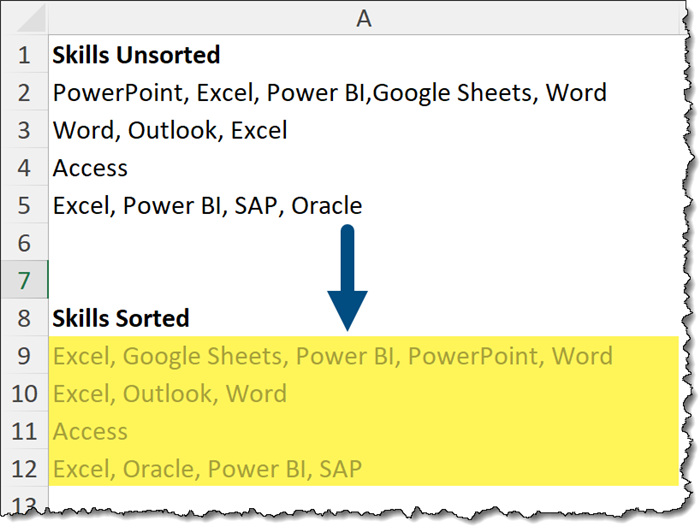Click the row 5 header number

(x=24, y=206)
